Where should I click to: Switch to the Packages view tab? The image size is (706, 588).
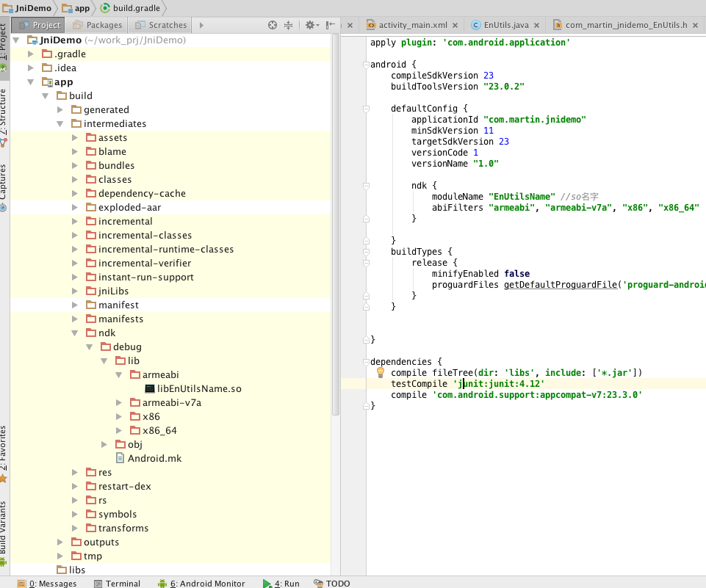tap(104, 25)
